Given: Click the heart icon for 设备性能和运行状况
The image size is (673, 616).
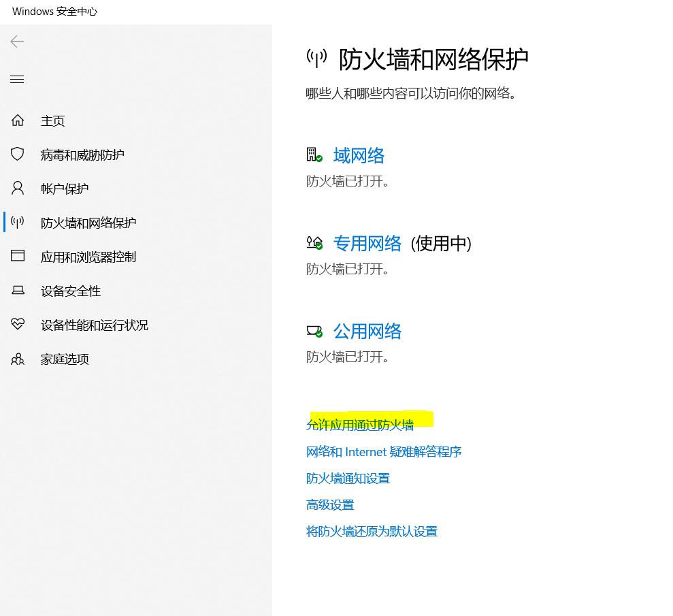Looking at the screenshot, I should tap(18, 324).
